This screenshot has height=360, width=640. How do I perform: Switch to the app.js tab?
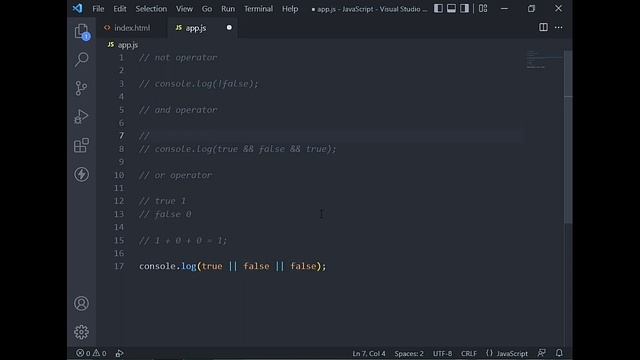pos(202,28)
